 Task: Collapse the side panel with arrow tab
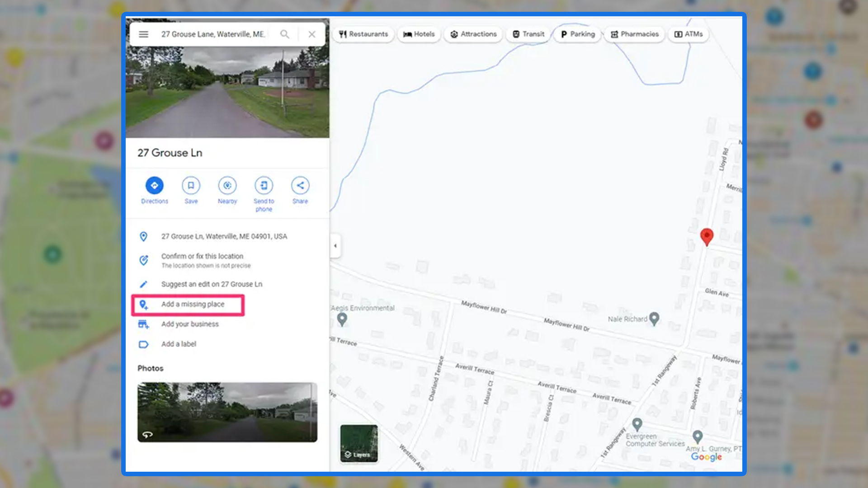tap(335, 246)
